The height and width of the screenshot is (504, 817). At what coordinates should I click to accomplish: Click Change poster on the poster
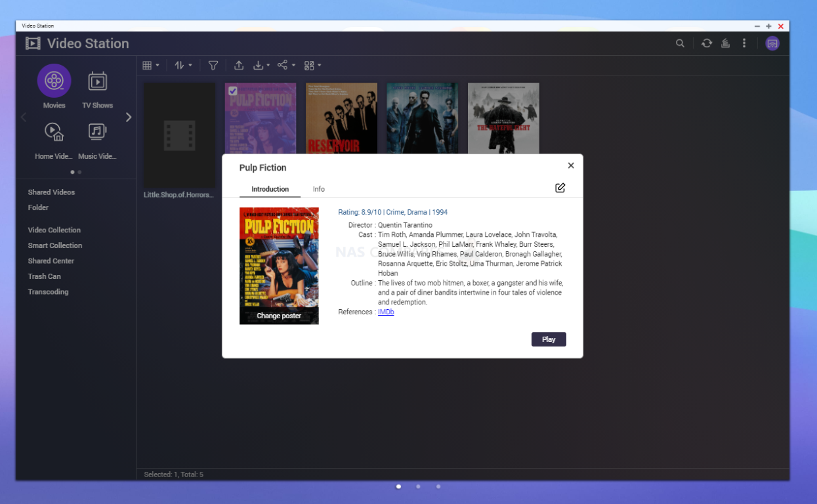(x=279, y=316)
